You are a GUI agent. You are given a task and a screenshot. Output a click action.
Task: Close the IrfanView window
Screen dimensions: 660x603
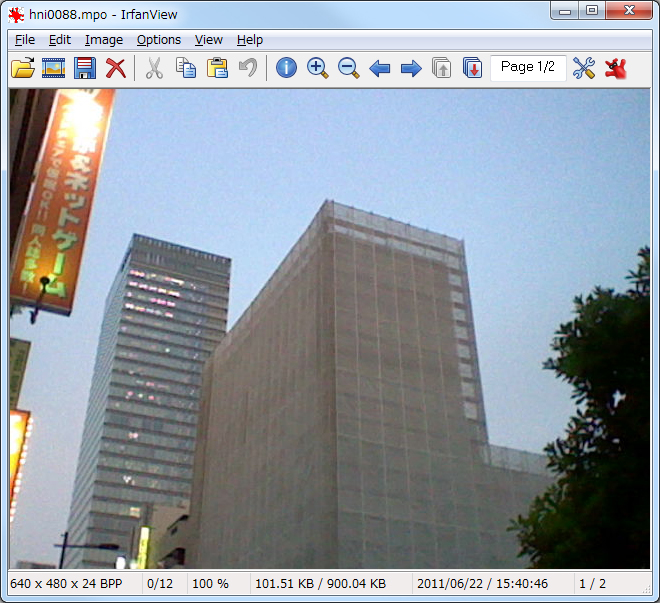tap(629, 11)
